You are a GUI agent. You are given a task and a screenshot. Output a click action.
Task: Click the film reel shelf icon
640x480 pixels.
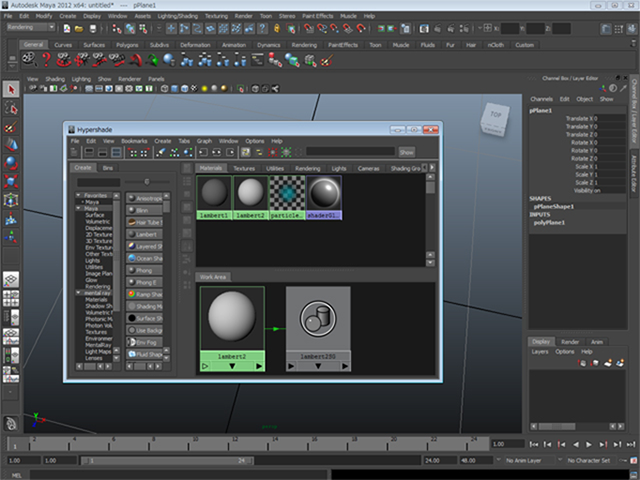coord(29,60)
